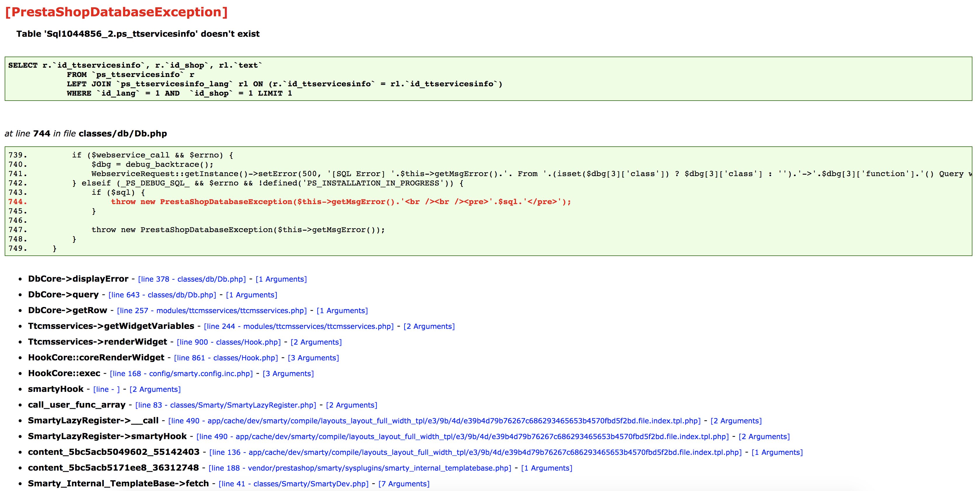
Task: Expand renderWidget 2 Arguments
Action: click(x=316, y=342)
